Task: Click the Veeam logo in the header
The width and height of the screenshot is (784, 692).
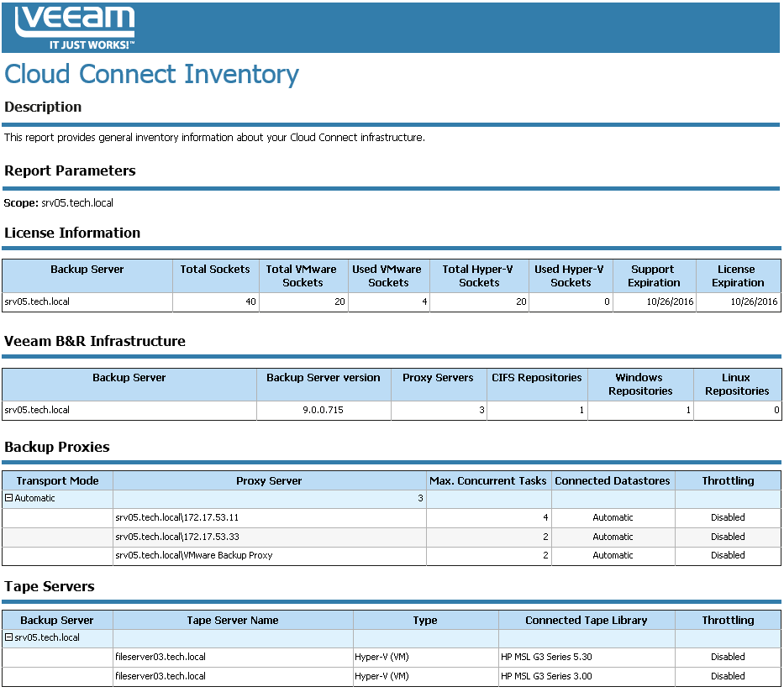Action: [75, 28]
